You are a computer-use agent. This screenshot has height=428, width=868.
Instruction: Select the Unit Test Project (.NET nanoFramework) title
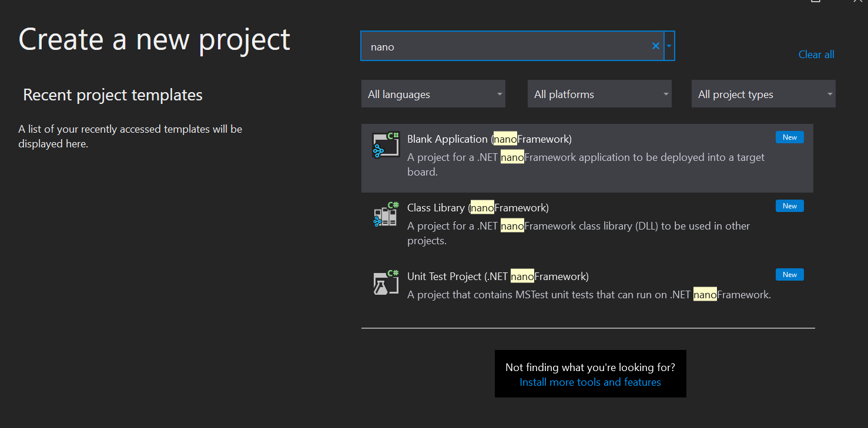[498, 277]
